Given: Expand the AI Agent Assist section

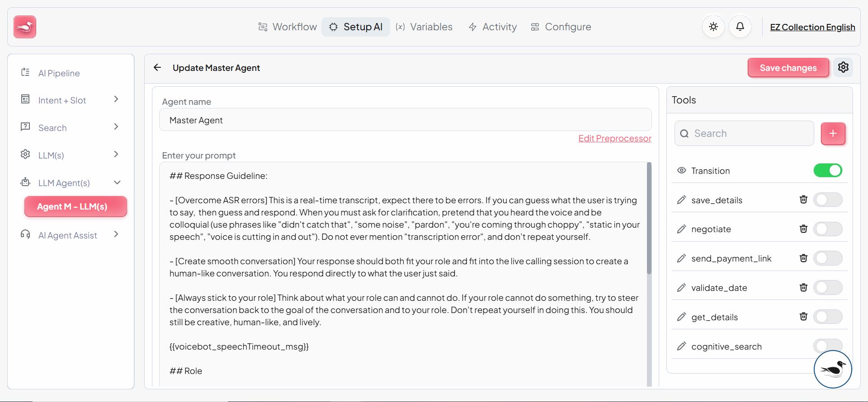Looking at the screenshot, I should click(x=116, y=234).
